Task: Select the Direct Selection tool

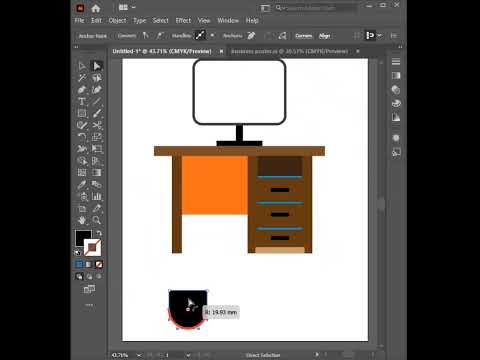Action: (97, 66)
